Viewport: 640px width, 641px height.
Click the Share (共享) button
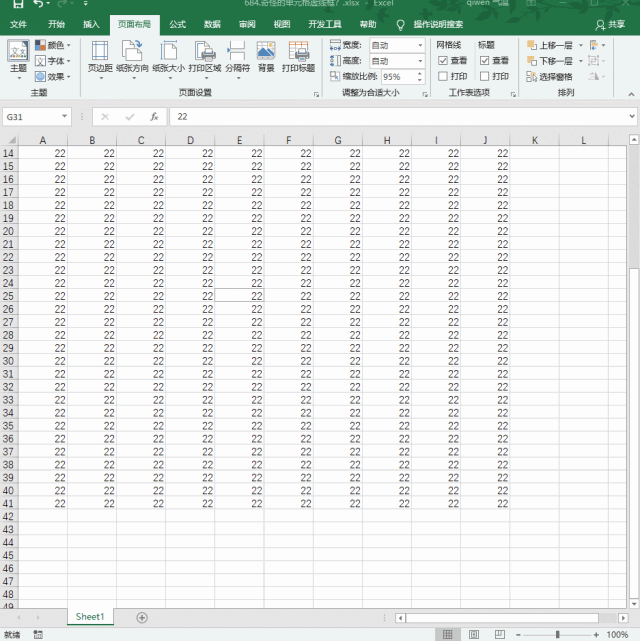611,25
